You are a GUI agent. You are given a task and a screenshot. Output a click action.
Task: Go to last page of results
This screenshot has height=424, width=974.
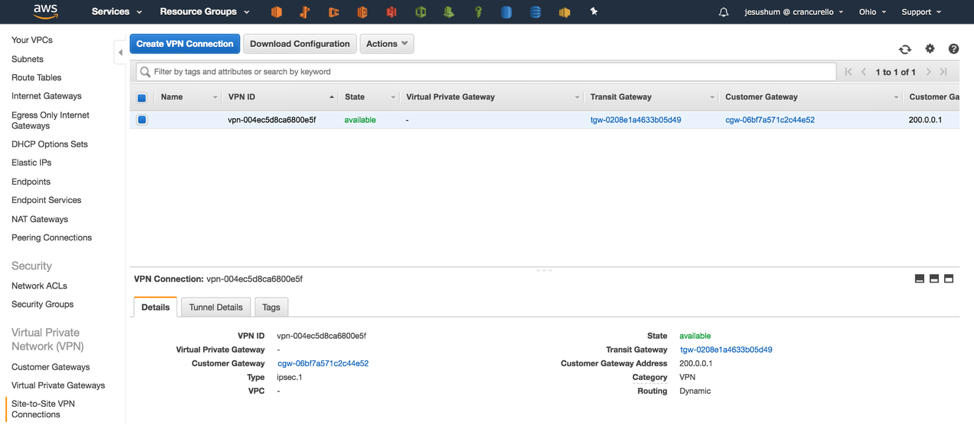[944, 72]
